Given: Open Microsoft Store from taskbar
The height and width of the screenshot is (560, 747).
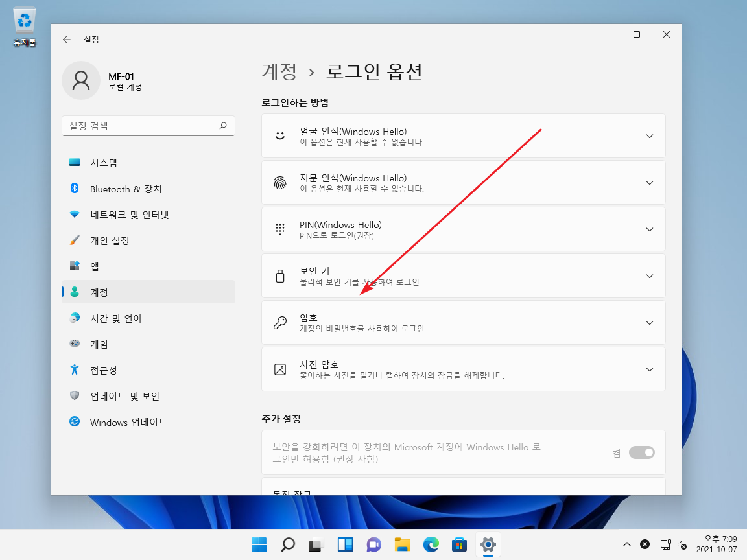Looking at the screenshot, I should pos(460,544).
